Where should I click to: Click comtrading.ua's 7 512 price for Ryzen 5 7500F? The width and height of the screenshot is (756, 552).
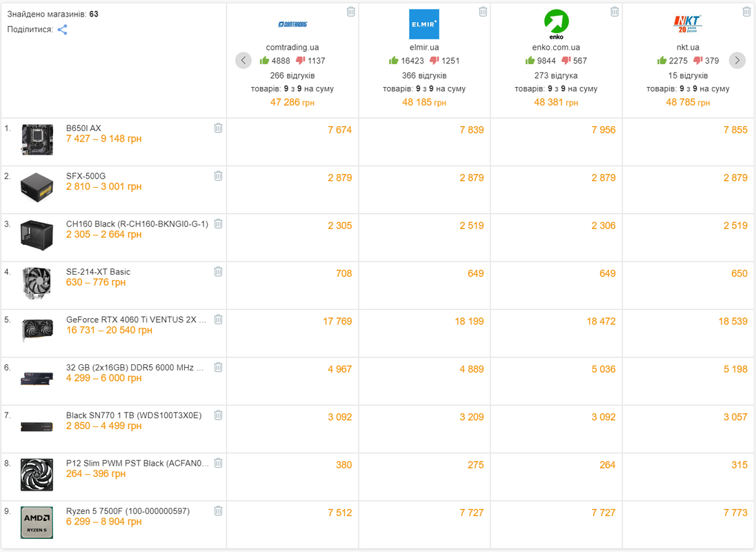(340, 513)
